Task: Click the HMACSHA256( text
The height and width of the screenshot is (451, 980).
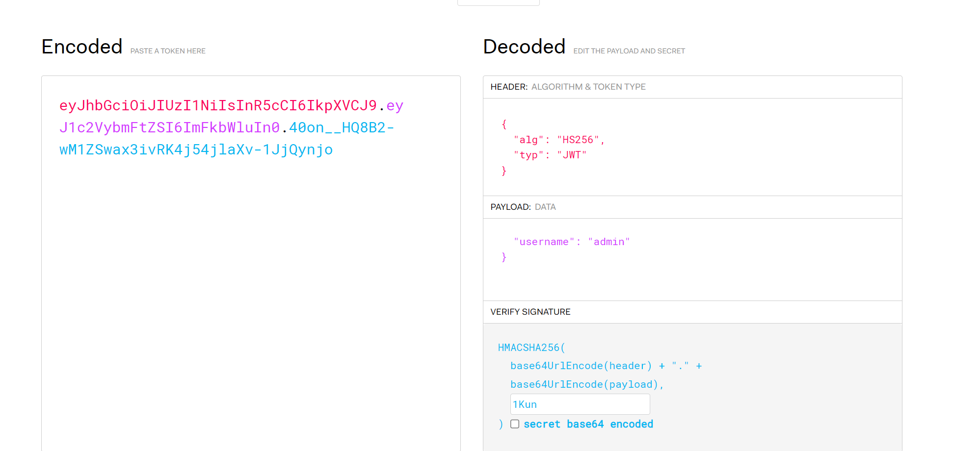Action: [x=531, y=348]
